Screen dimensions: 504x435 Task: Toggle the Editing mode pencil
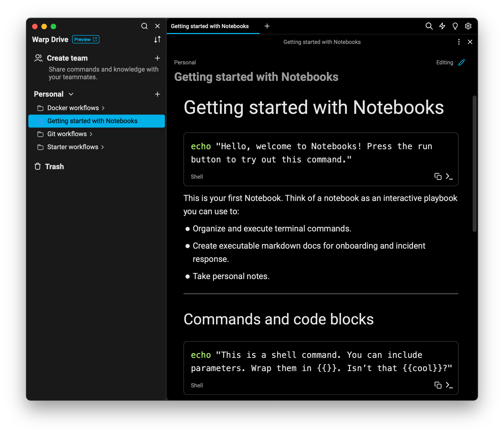point(461,62)
